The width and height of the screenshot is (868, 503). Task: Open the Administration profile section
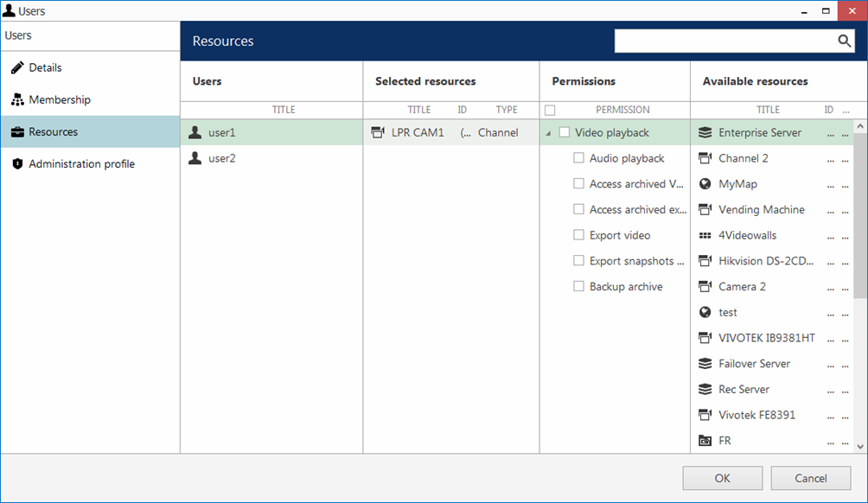tap(81, 164)
